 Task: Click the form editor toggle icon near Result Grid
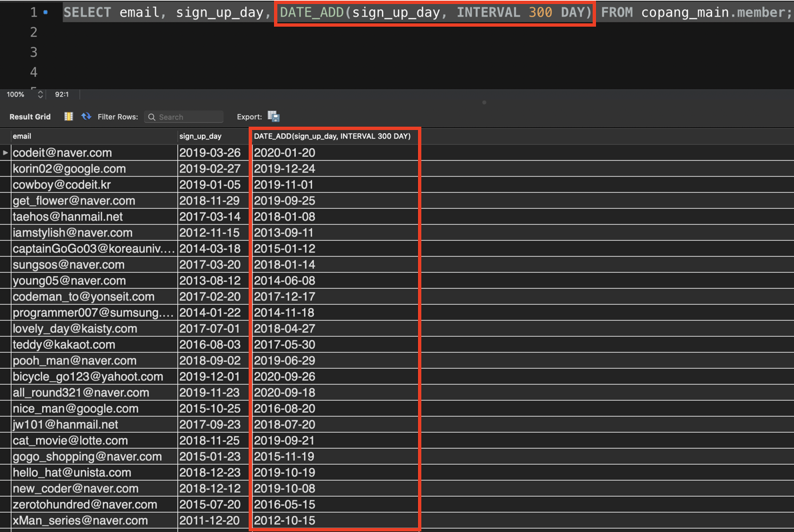pyautogui.click(x=69, y=117)
